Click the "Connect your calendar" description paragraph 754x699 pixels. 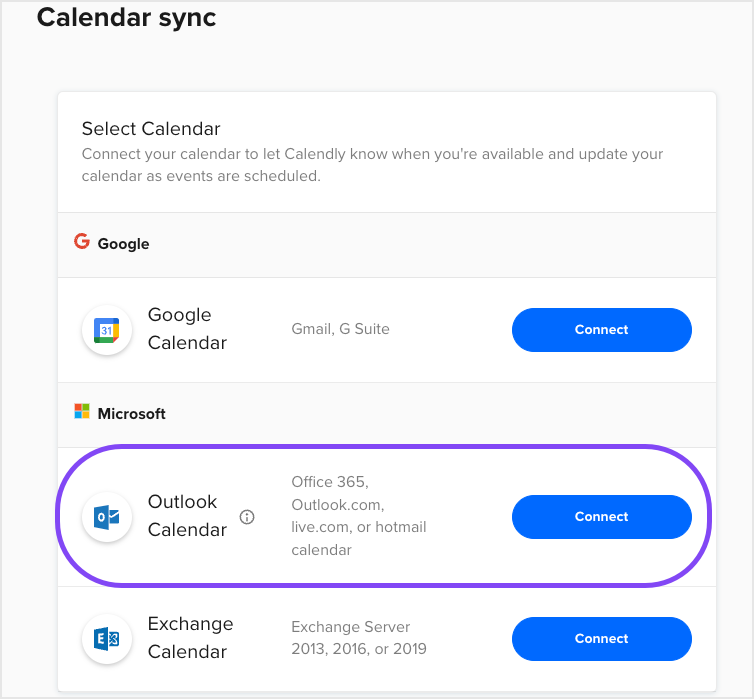(x=372, y=165)
